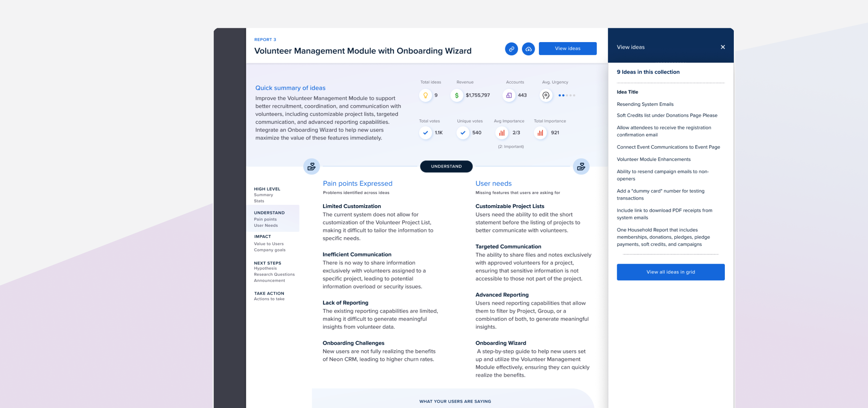
Task: Click the Customizable Project Lists title
Action: pyautogui.click(x=510, y=206)
